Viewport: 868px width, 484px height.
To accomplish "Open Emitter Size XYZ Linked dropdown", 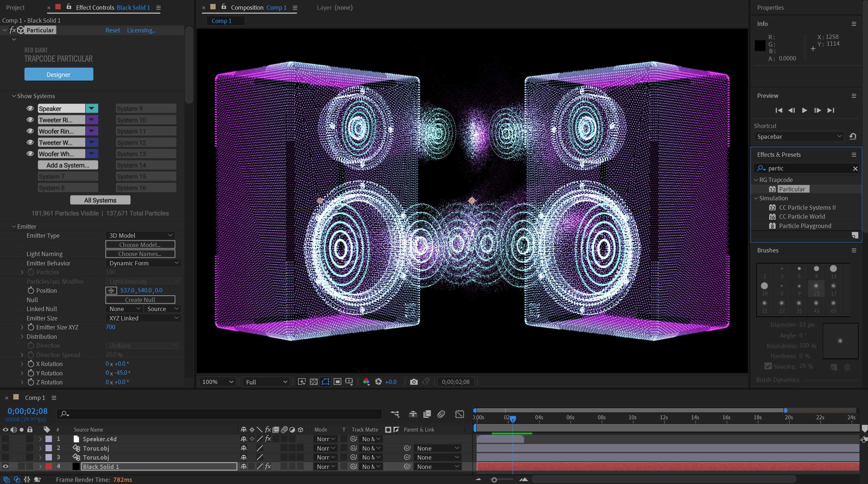I will (x=143, y=318).
